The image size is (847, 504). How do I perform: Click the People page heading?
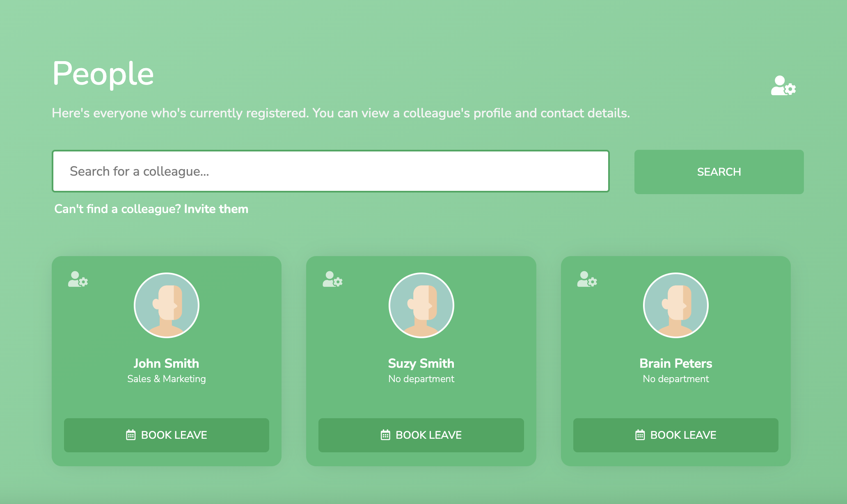[103, 74]
